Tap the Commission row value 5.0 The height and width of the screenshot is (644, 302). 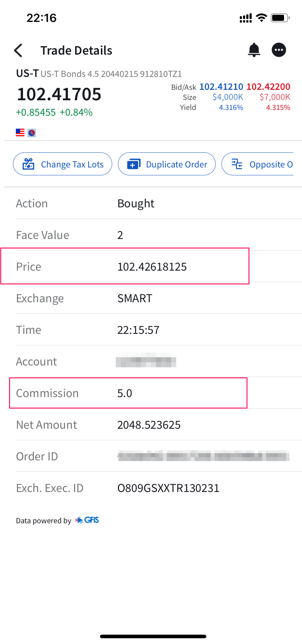[x=125, y=393]
